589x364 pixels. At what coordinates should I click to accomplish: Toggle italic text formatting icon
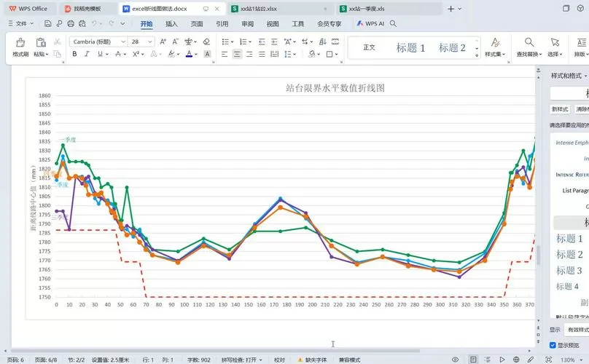87,54
